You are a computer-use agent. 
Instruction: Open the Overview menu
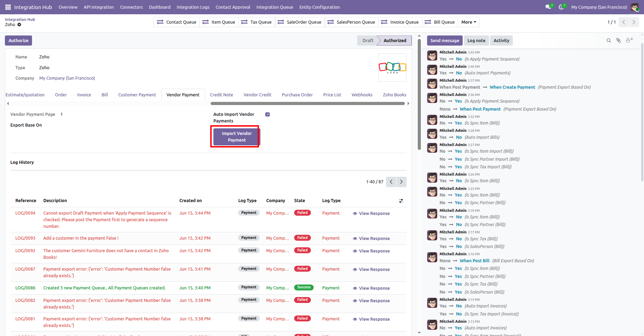pos(68,7)
